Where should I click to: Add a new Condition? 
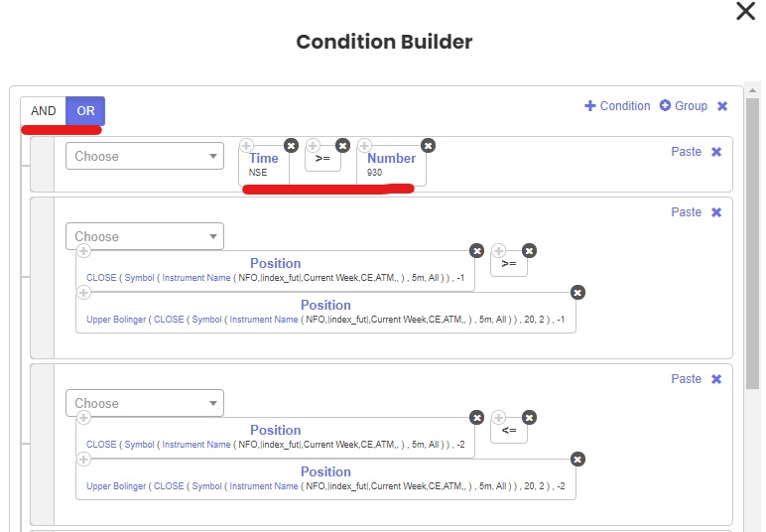point(617,106)
